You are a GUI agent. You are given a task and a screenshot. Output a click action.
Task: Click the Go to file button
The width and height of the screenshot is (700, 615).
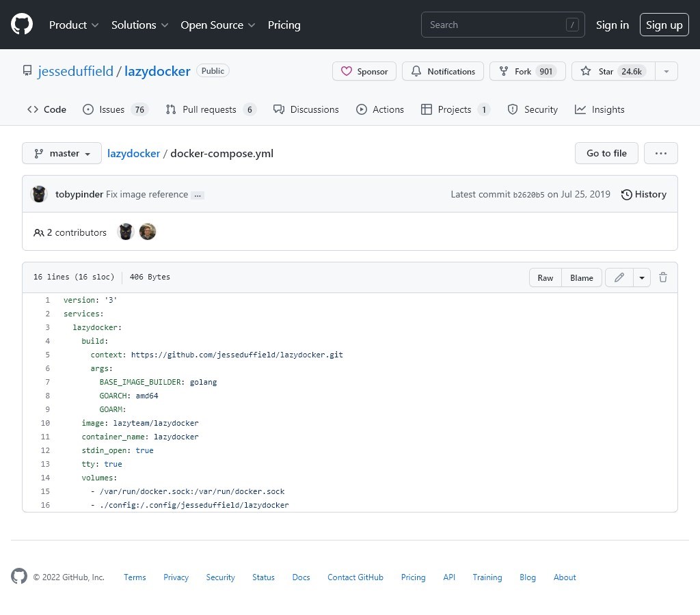pyautogui.click(x=606, y=153)
